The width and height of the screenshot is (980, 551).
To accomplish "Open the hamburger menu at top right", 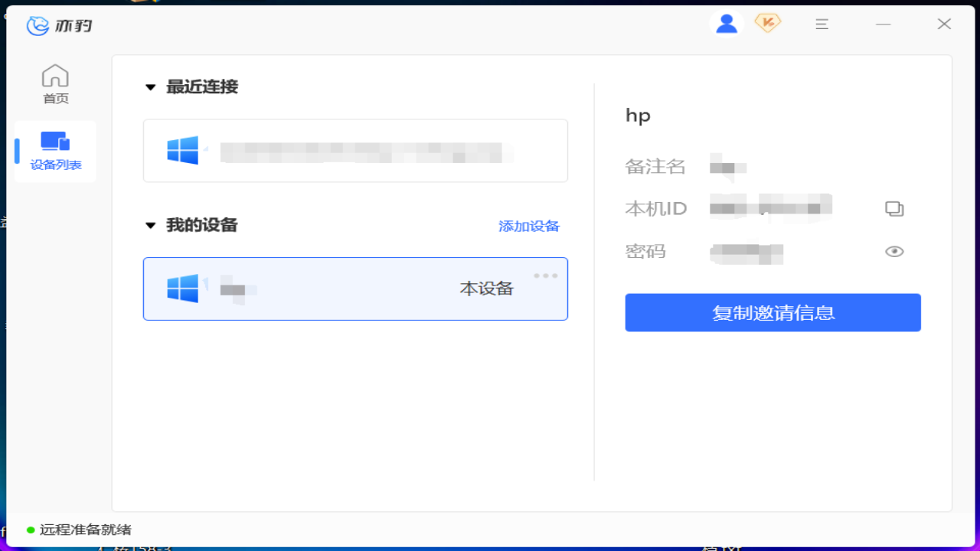I will click(x=822, y=24).
